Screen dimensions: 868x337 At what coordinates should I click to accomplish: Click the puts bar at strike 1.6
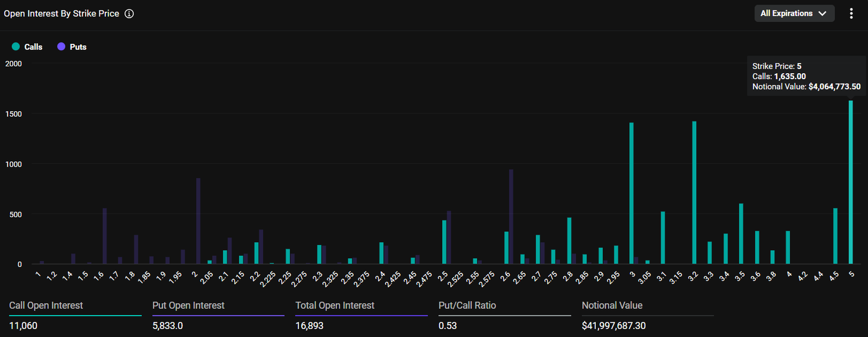tap(105, 237)
